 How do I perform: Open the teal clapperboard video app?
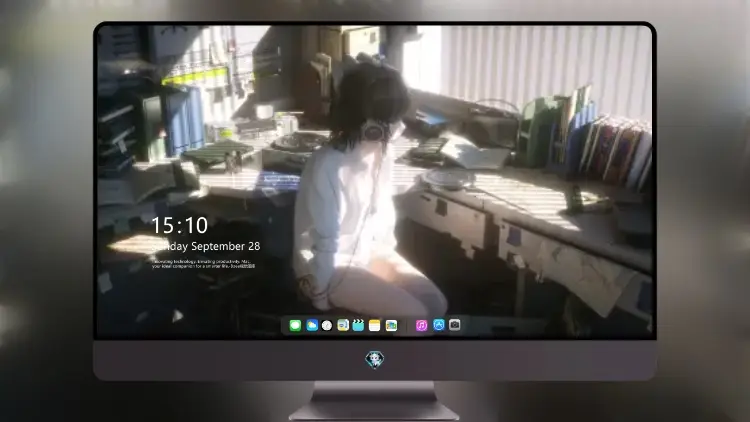[358, 325]
